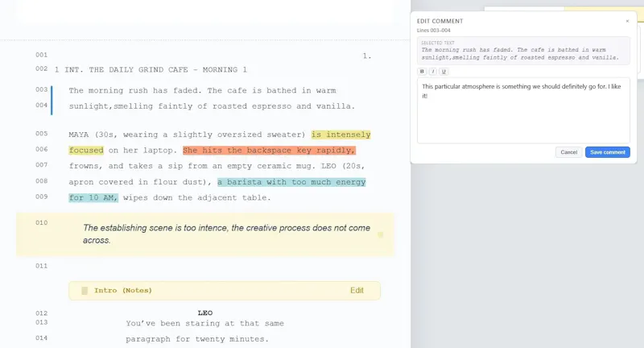The image size is (644, 348).
Task: Click the 'Lines 003-004' label
Action: [434, 31]
